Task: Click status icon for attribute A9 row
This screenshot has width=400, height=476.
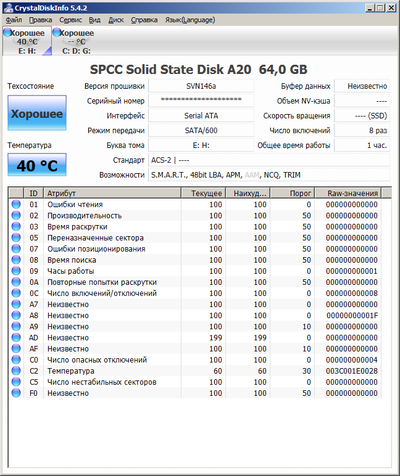Action: tap(16, 326)
